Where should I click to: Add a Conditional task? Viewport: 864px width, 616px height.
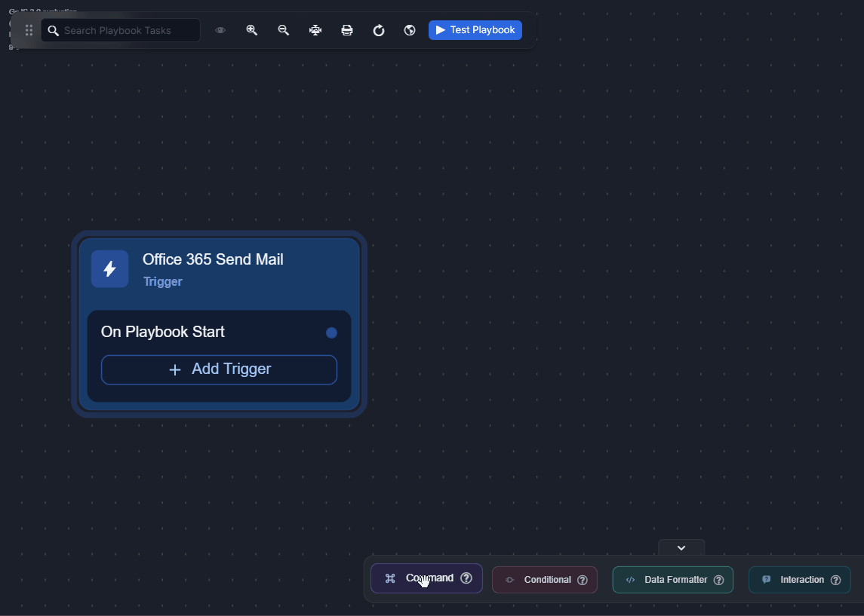[x=540, y=580]
